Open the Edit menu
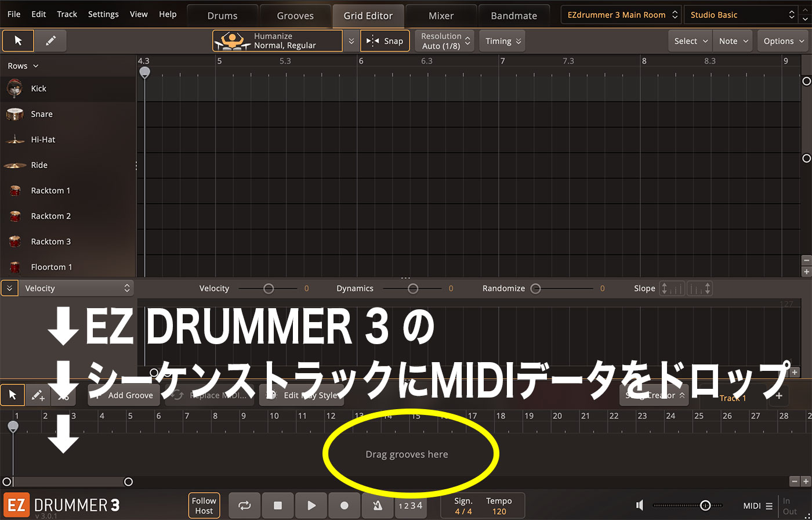Image resolution: width=812 pixels, height=520 pixels. click(39, 15)
